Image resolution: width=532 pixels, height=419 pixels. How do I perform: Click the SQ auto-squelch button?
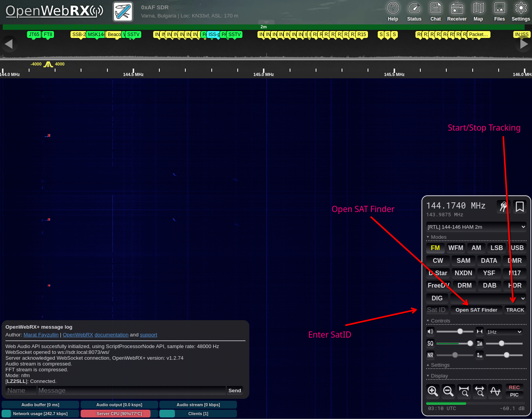(x=430, y=343)
